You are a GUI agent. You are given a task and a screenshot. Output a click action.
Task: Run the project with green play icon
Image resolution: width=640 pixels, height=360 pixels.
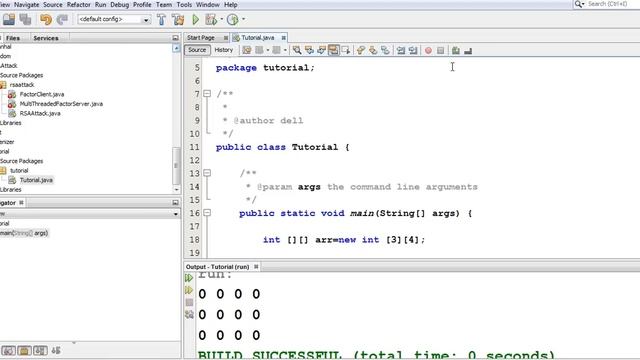196,19
